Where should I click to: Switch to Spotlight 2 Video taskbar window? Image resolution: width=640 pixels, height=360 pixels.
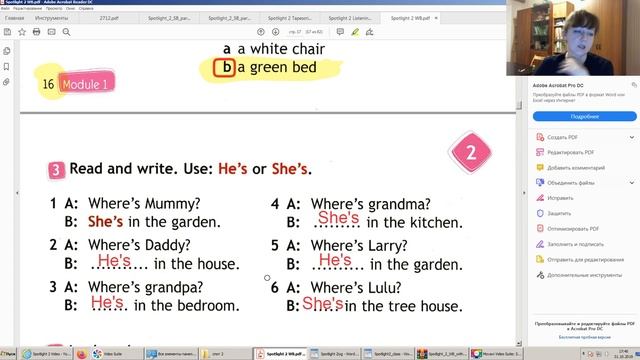click(x=47, y=354)
